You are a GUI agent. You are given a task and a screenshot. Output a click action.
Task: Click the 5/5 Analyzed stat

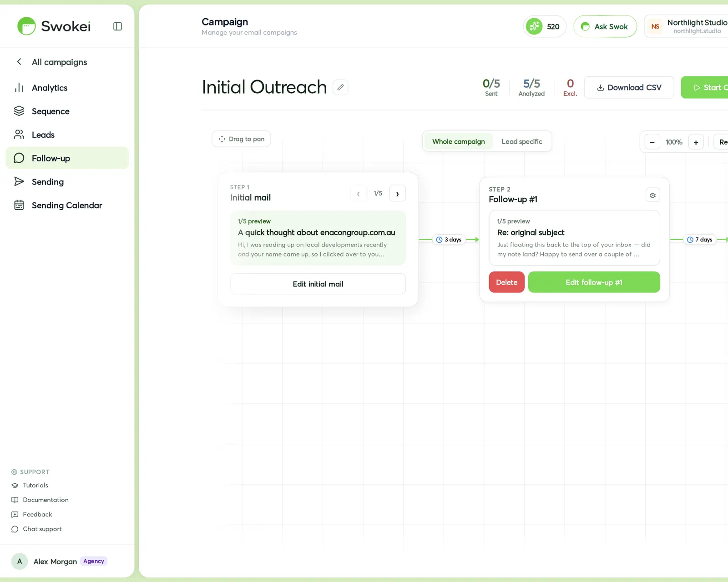(x=531, y=87)
